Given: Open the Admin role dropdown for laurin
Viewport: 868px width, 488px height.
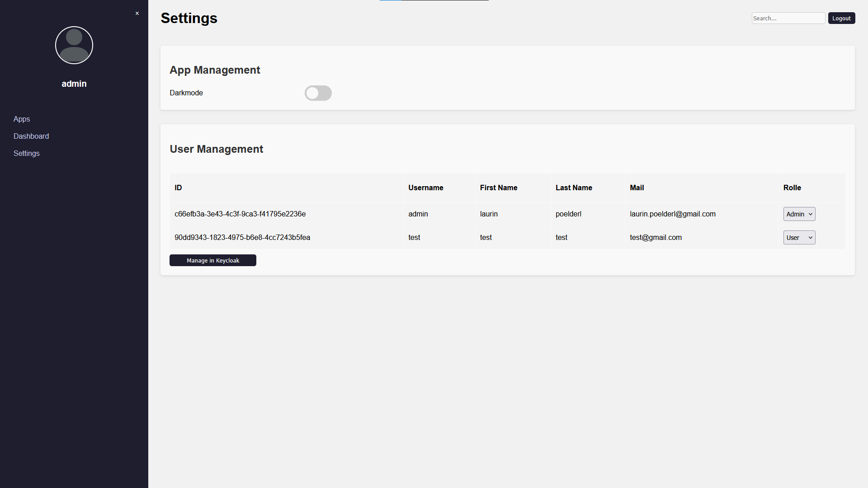Looking at the screenshot, I should coord(799,214).
